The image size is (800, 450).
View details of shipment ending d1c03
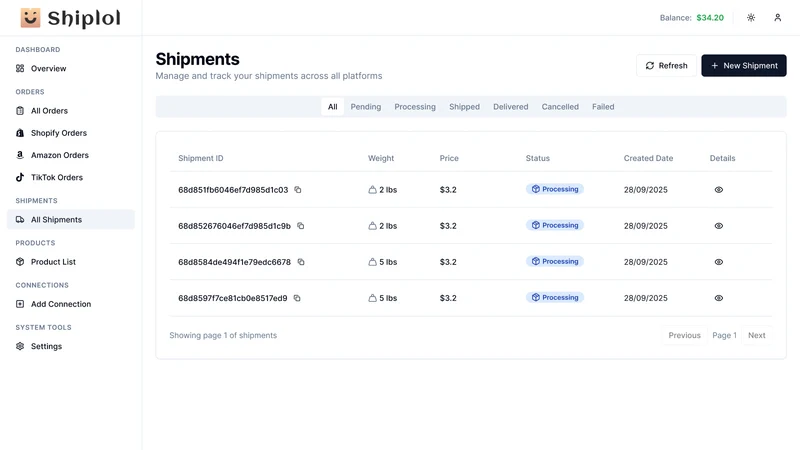point(719,190)
